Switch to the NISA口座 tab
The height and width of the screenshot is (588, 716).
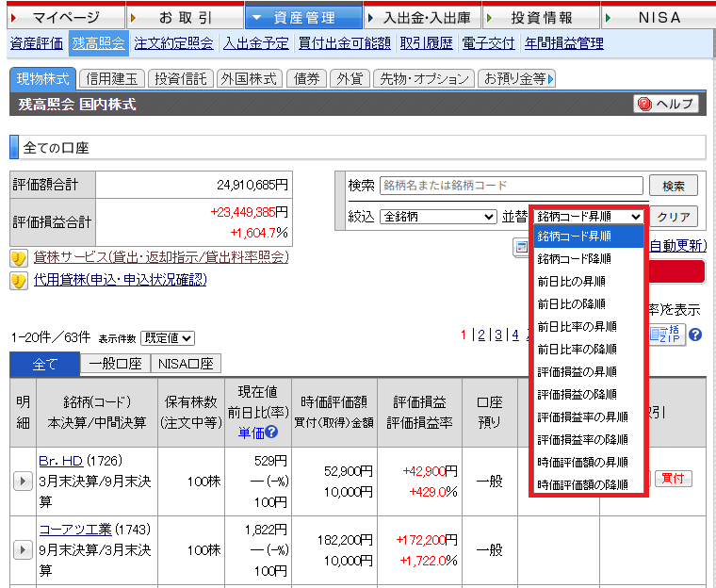[186, 365]
